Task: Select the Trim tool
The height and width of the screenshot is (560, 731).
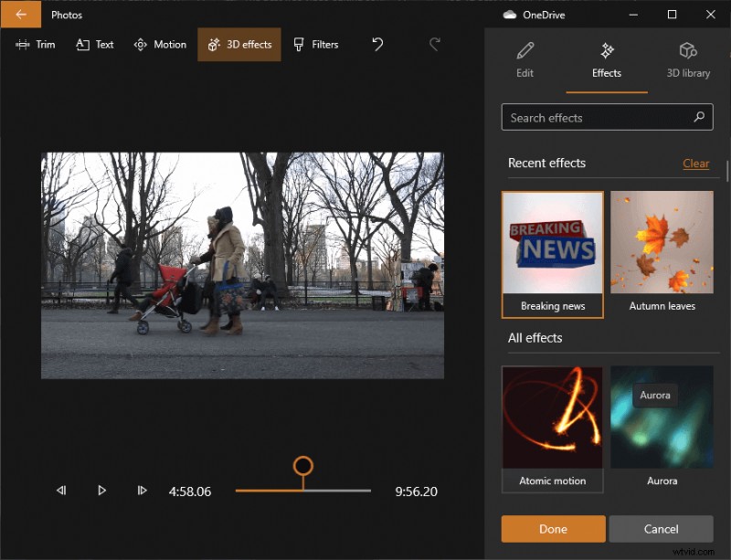Action: (x=37, y=44)
